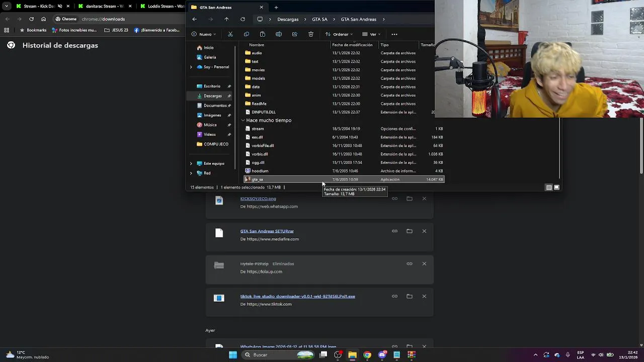Open the JESUS 23 bookmark folder

[x=116, y=30]
